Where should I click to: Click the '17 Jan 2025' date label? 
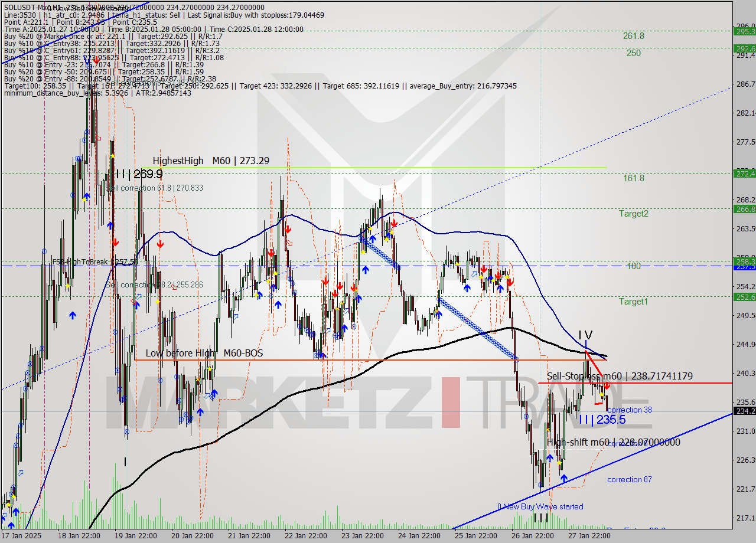click(21, 536)
